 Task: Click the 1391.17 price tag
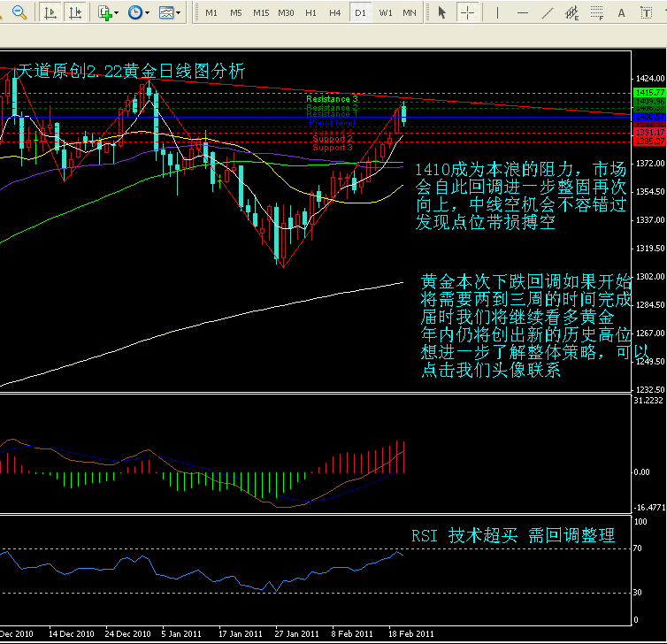[x=649, y=133]
